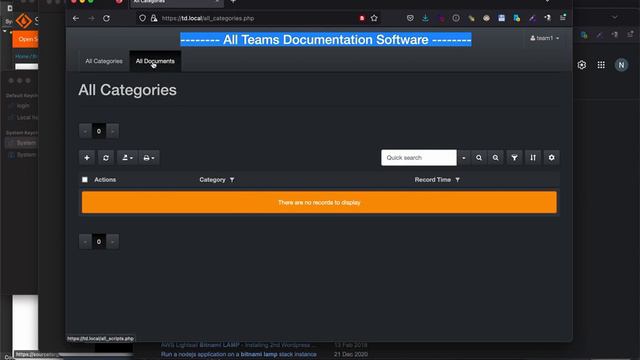Sort by the Record Time column header

433,180
